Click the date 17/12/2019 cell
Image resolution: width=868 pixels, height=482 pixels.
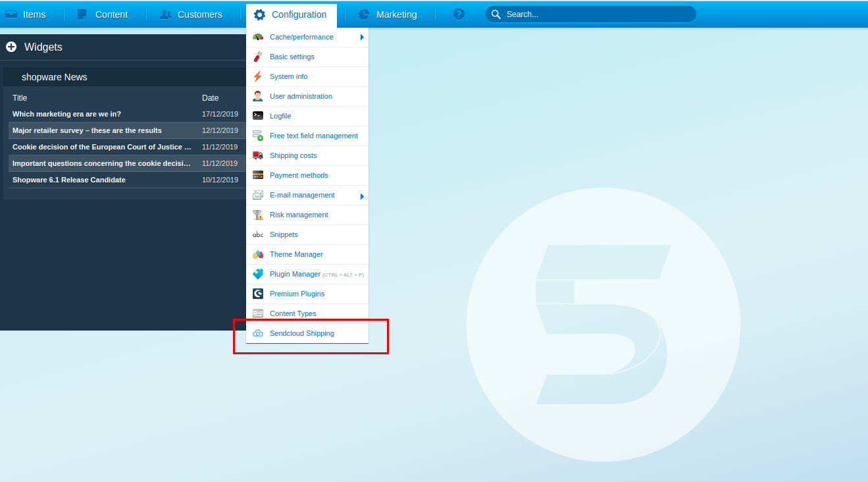(220, 114)
